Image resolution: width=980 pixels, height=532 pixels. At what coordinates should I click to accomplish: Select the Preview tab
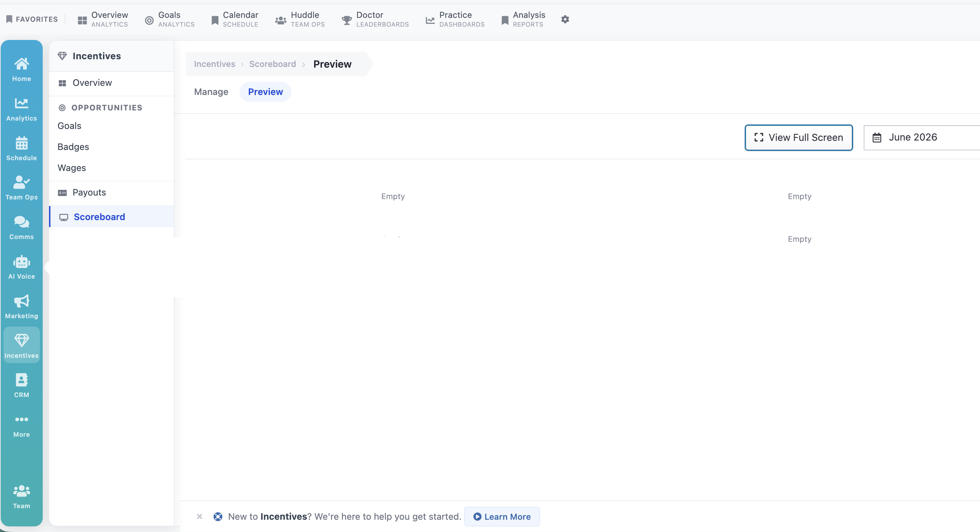[x=265, y=92]
